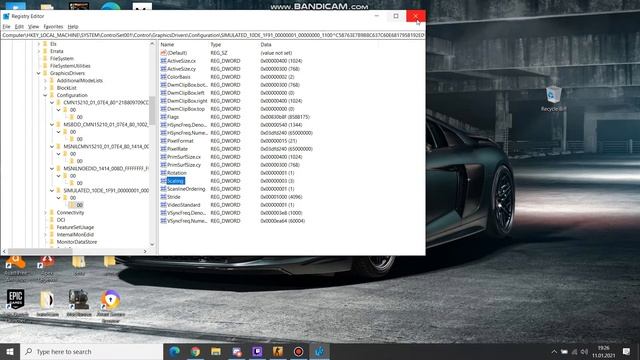
Task: Select the MonitorDataStore key
Action: pos(77,242)
